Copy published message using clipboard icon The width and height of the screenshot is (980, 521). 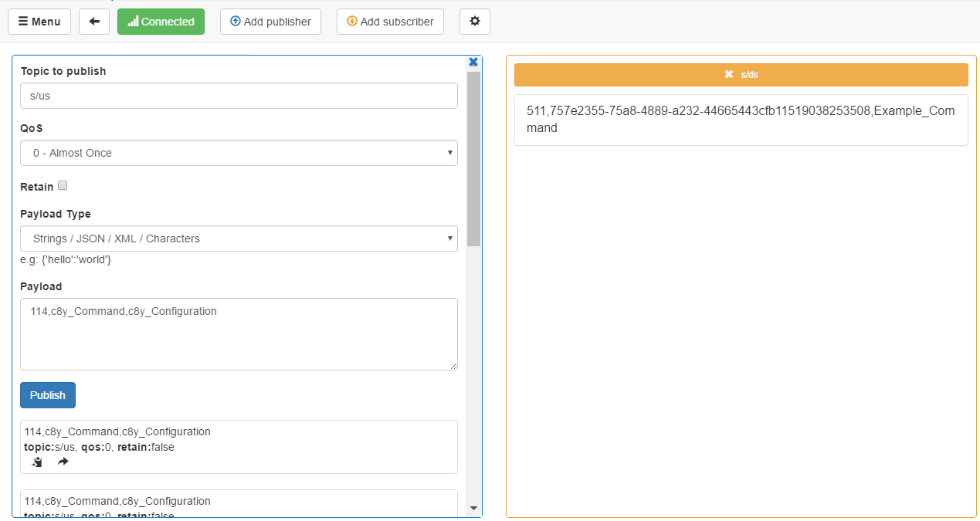click(36, 461)
